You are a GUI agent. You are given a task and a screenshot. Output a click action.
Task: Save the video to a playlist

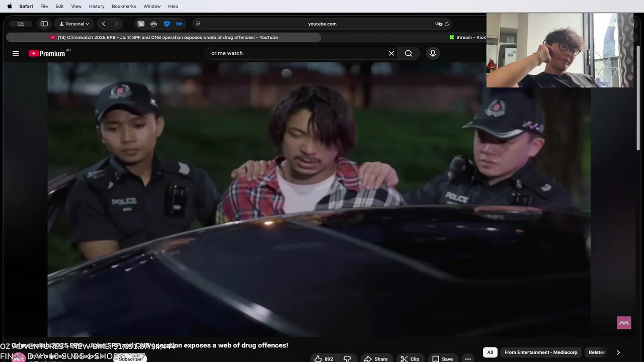[x=442, y=359]
